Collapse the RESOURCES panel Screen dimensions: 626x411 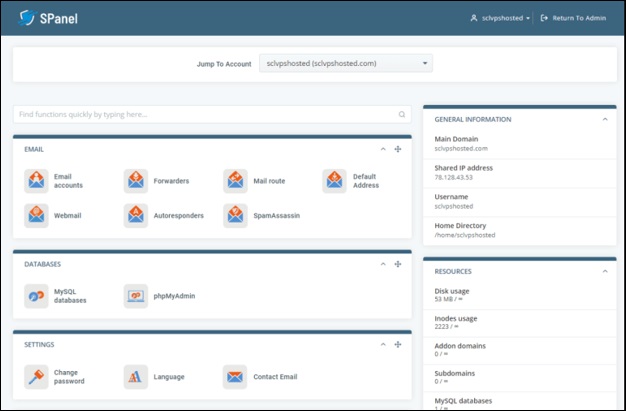(605, 271)
